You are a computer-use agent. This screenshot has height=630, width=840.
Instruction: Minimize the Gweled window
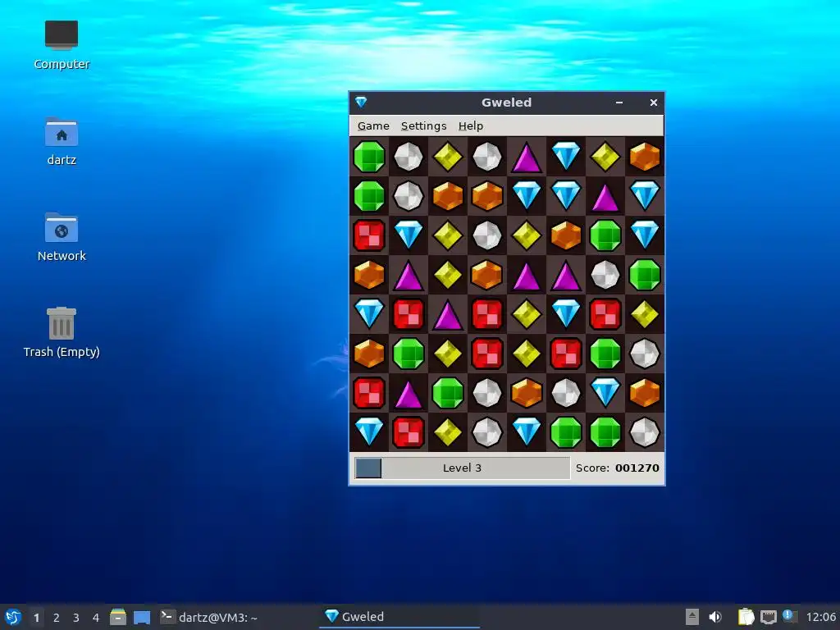point(619,103)
